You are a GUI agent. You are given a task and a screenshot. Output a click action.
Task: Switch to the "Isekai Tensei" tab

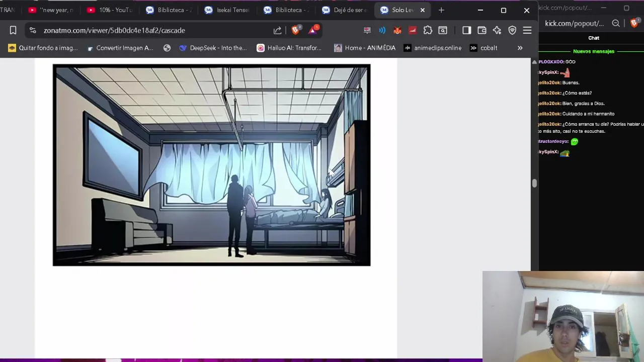[x=227, y=10]
